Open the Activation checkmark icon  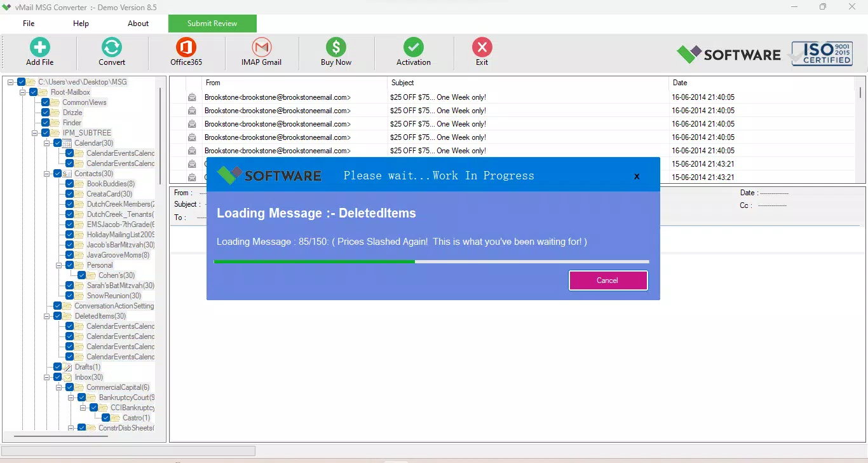pyautogui.click(x=414, y=47)
